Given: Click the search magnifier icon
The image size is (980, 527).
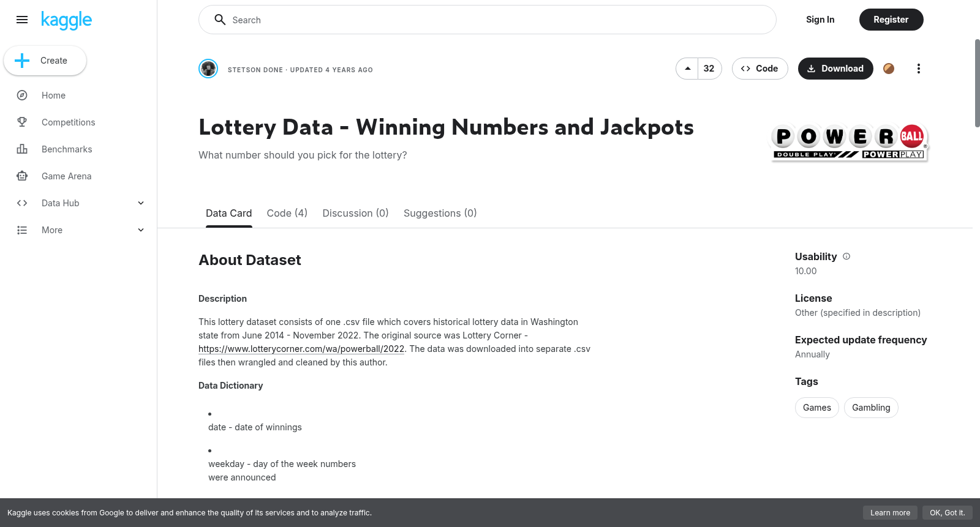Looking at the screenshot, I should (220, 20).
